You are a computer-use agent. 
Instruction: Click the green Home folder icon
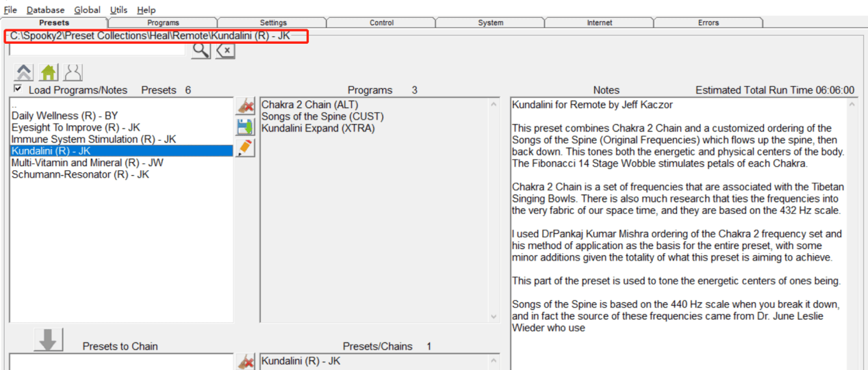pos(49,72)
